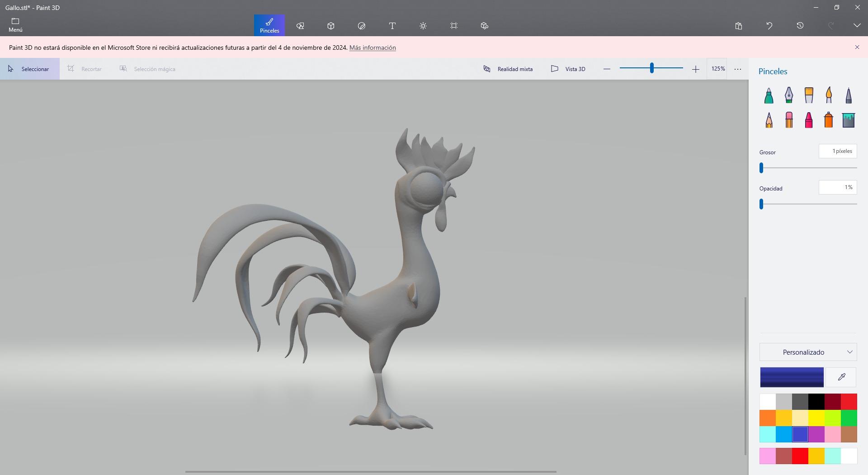Launch Realidad mixta view
Screen dimensions: 868x475
[508, 69]
